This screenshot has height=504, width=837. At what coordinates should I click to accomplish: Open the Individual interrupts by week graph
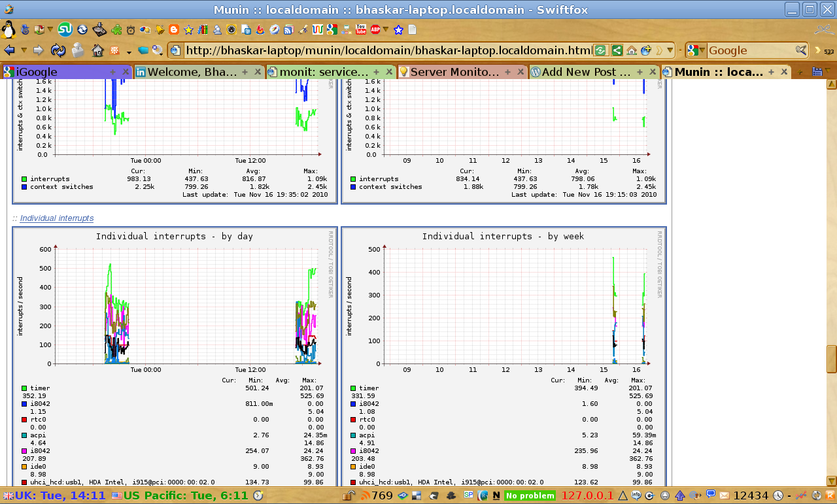pyautogui.click(x=504, y=356)
